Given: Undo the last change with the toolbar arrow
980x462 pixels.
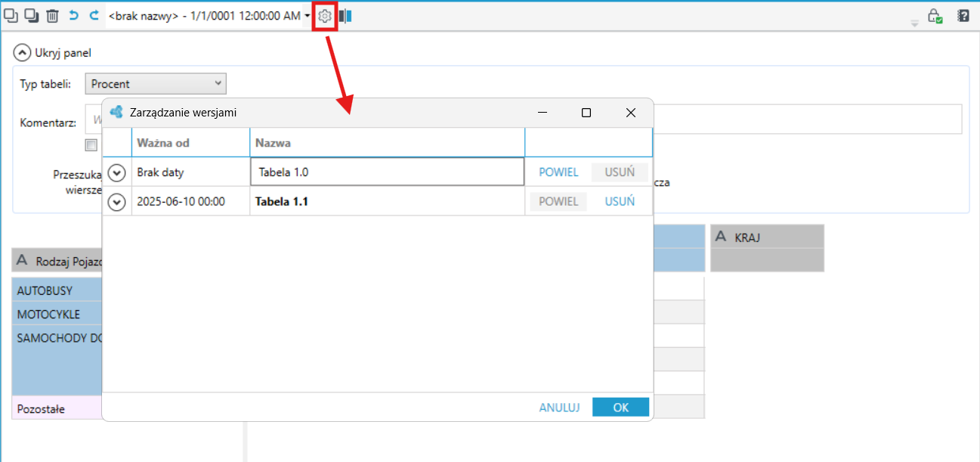Looking at the screenshot, I should pos(73,15).
